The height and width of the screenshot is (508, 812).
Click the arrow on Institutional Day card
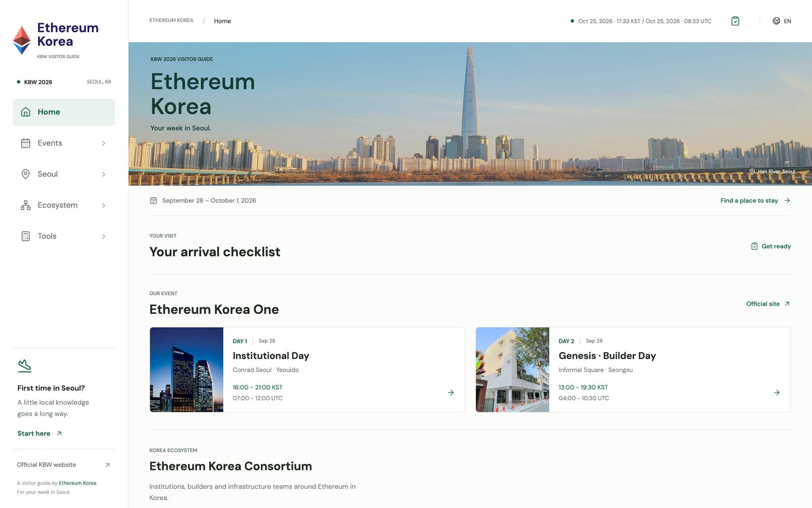coord(451,393)
